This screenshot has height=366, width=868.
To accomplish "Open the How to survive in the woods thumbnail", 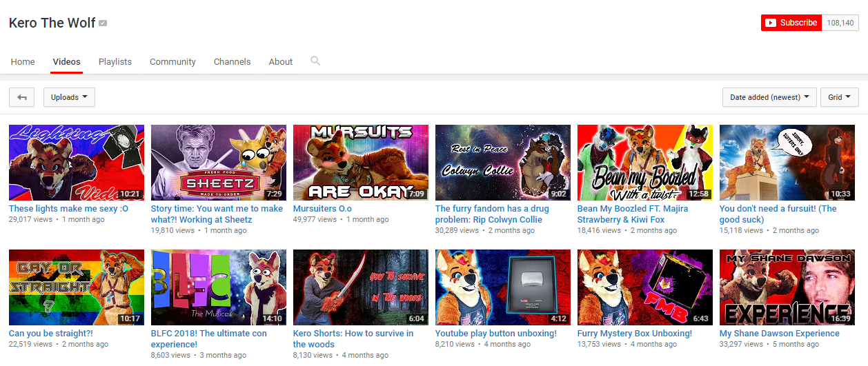I will [361, 287].
